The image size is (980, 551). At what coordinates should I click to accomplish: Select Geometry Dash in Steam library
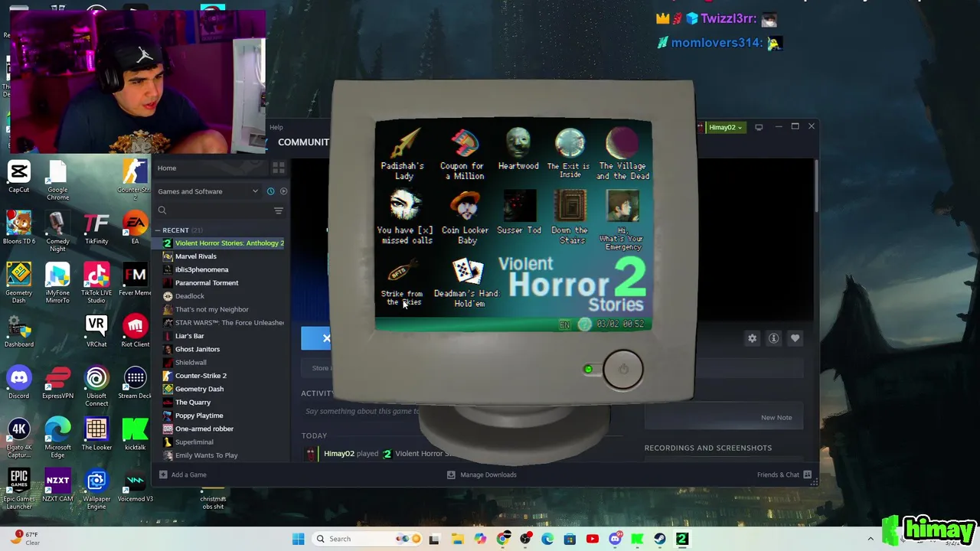(x=199, y=389)
